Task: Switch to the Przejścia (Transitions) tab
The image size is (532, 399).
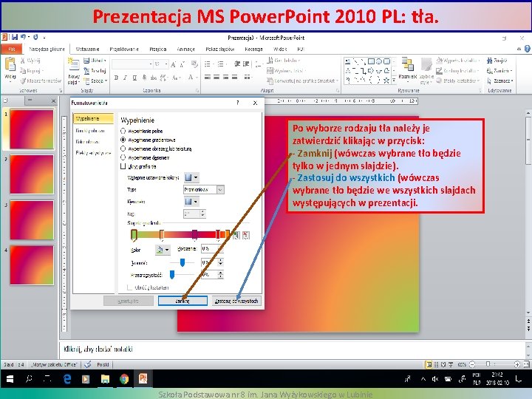Action: (x=158, y=49)
